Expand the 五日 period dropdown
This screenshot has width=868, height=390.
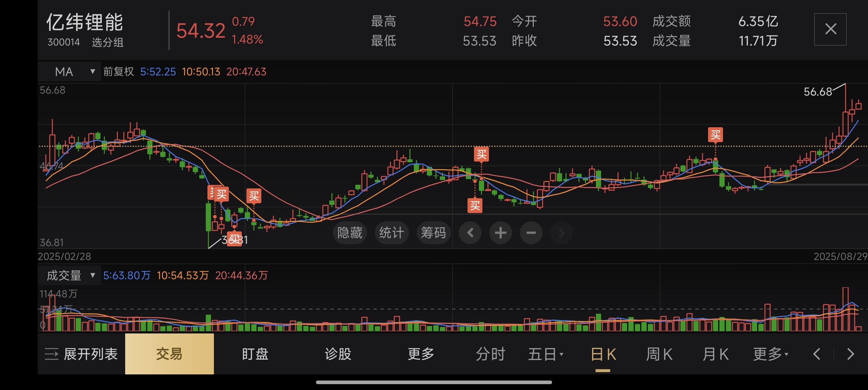pos(546,354)
